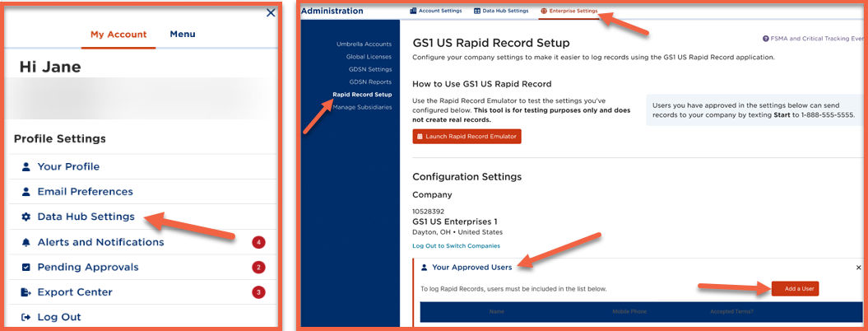Click the red badge on Pending Approvals

point(258,268)
